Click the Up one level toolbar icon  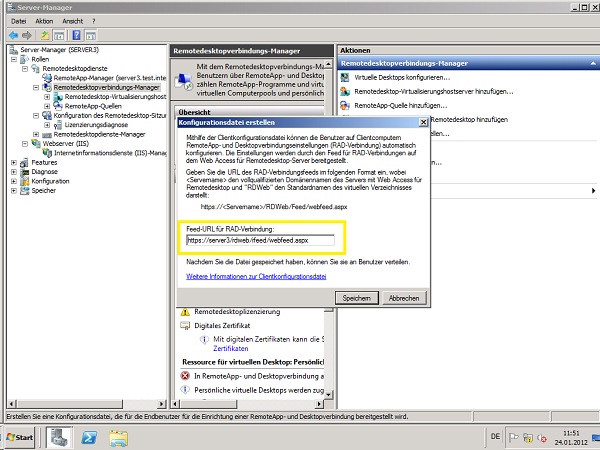click(x=45, y=36)
